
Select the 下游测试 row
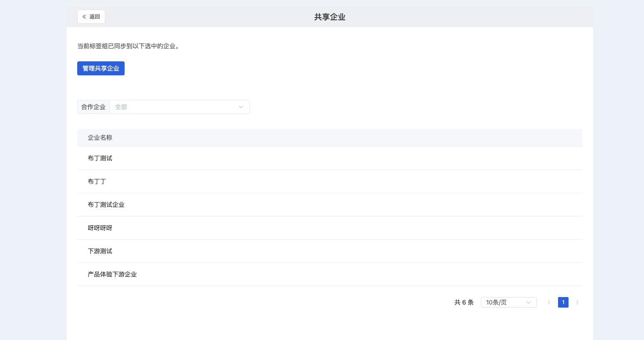(330, 251)
